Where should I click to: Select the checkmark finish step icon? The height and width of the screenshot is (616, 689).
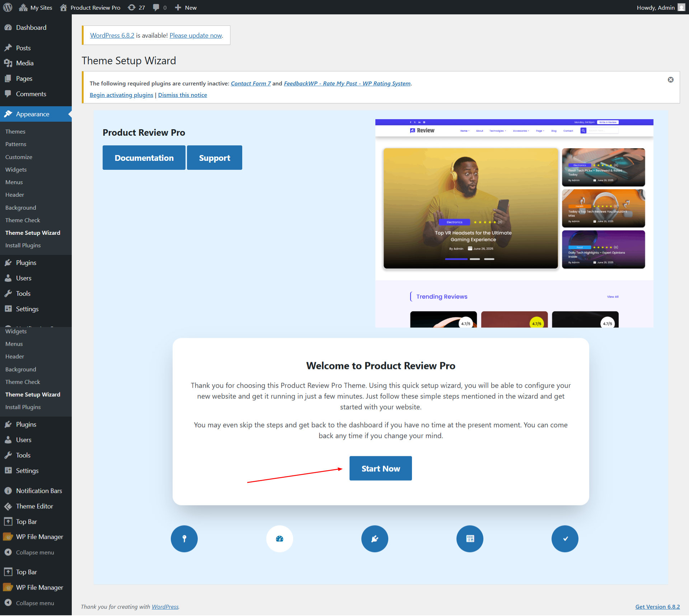(565, 539)
